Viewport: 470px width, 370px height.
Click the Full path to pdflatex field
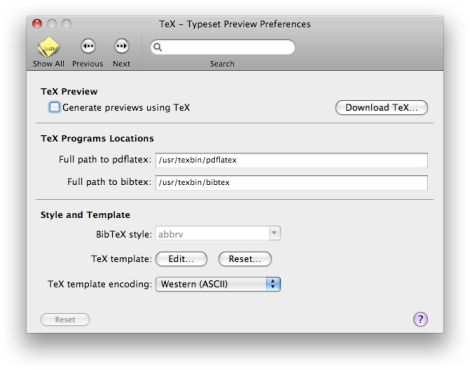coord(291,160)
